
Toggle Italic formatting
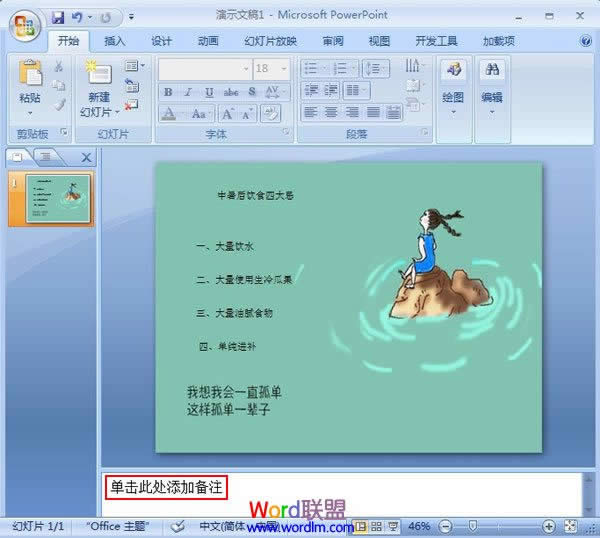[x=188, y=92]
